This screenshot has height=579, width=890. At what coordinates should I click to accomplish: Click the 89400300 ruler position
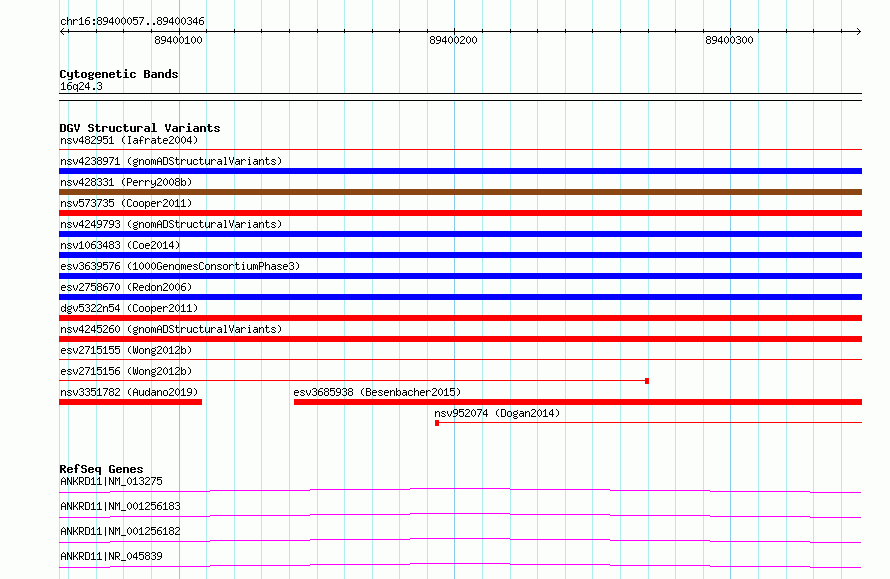729,40
